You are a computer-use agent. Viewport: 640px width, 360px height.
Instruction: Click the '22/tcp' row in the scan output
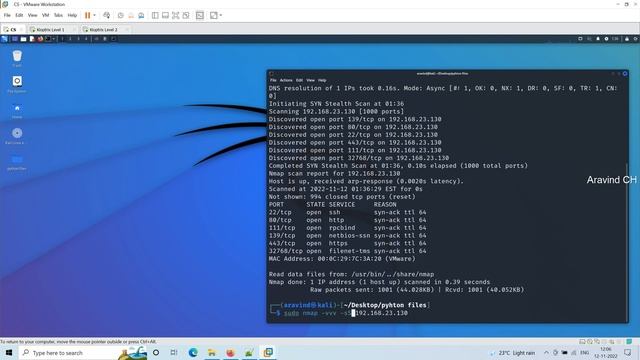[347, 212]
